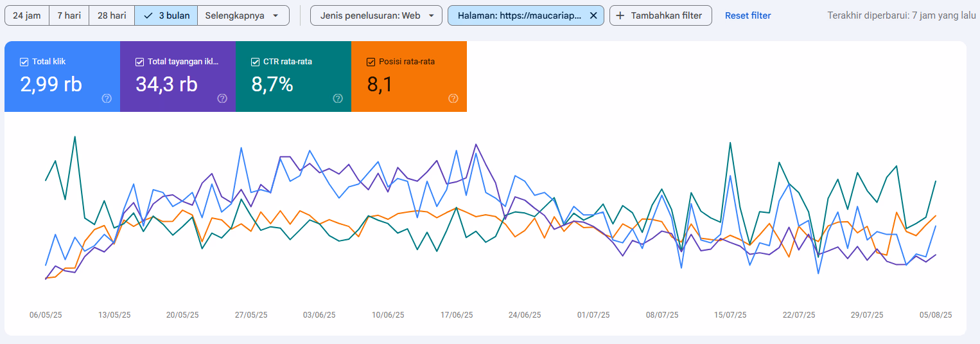Click the 13/05/25 axis date label
980x344 pixels.
point(114,315)
